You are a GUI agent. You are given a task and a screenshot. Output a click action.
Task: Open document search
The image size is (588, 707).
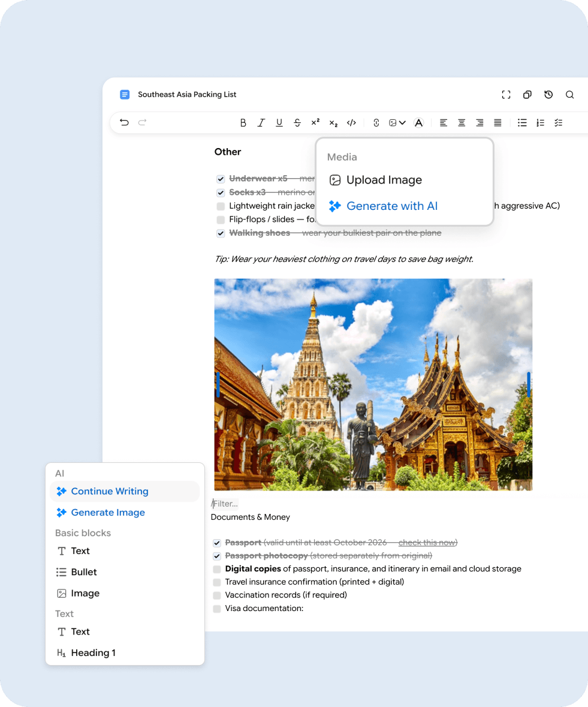(x=569, y=95)
